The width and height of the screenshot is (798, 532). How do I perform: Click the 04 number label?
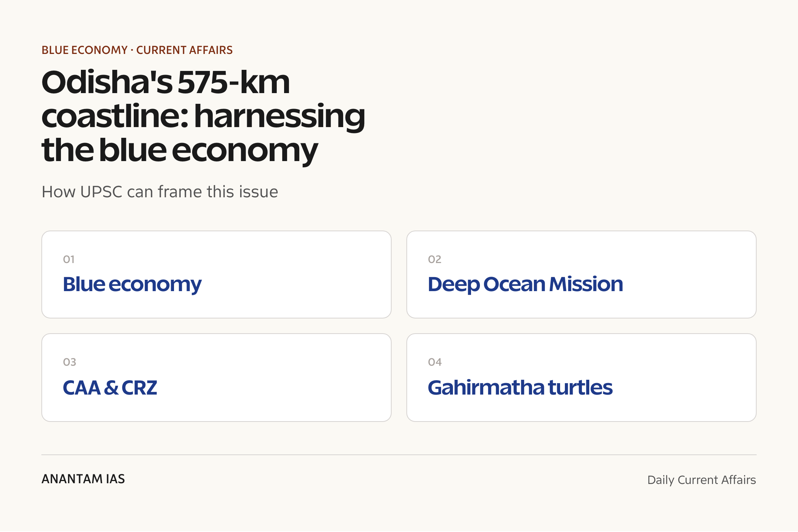pyautogui.click(x=435, y=362)
